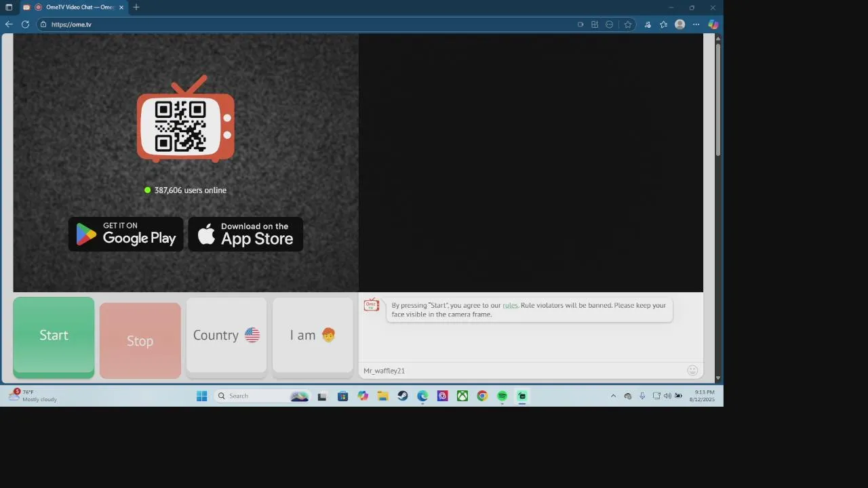Click the scrollbar down arrow
This screenshot has width=868, height=488.
pyautogui.click(x=718, y=378)
